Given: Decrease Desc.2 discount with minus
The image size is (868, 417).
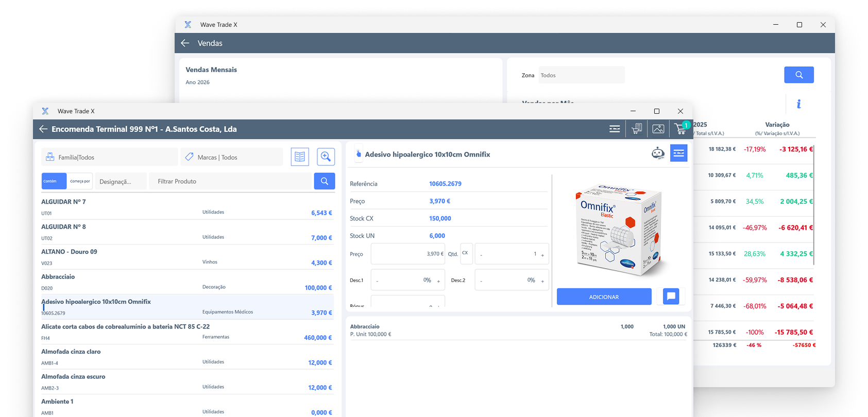Looking at the screenshot, I should click(x=481, y=281).
